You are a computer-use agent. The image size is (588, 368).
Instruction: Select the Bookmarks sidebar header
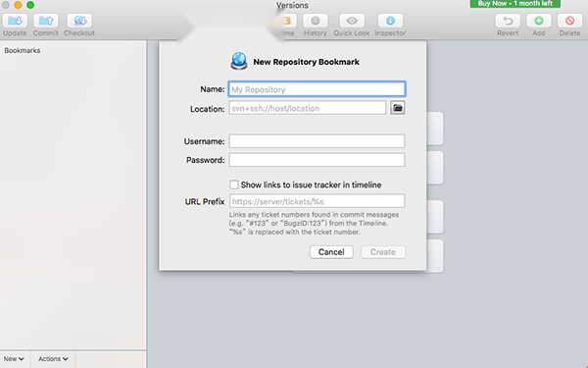pos(23,50)
